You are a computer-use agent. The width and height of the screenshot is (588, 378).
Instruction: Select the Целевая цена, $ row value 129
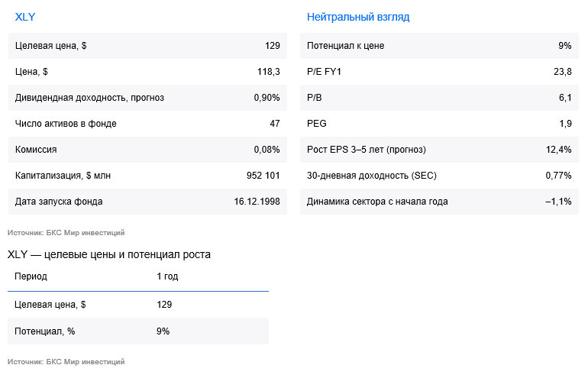pos(273,46)
